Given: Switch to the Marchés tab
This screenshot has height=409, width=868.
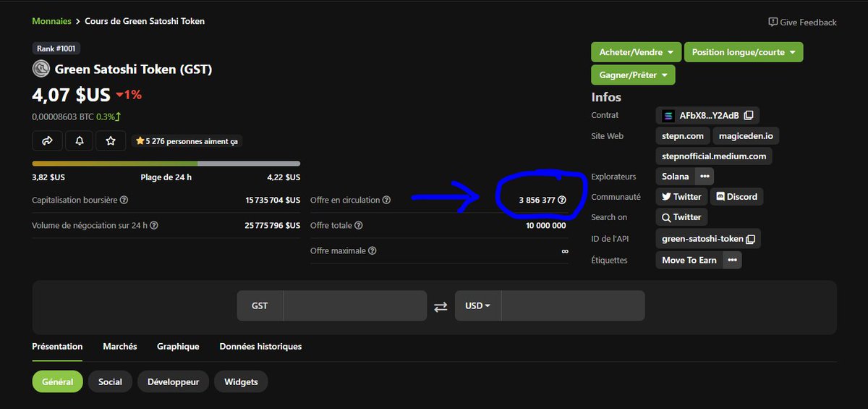Looking at the screenshot, I should pyautogui.click(x=120, y=347).
